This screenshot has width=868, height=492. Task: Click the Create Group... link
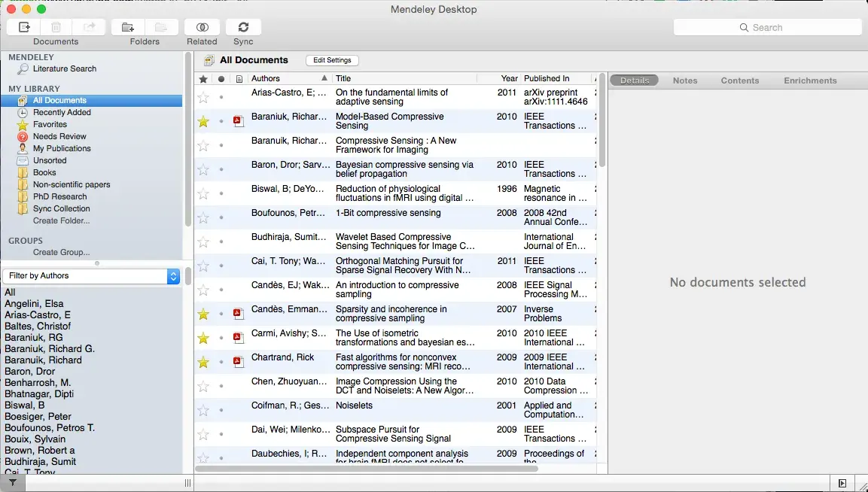61,252
